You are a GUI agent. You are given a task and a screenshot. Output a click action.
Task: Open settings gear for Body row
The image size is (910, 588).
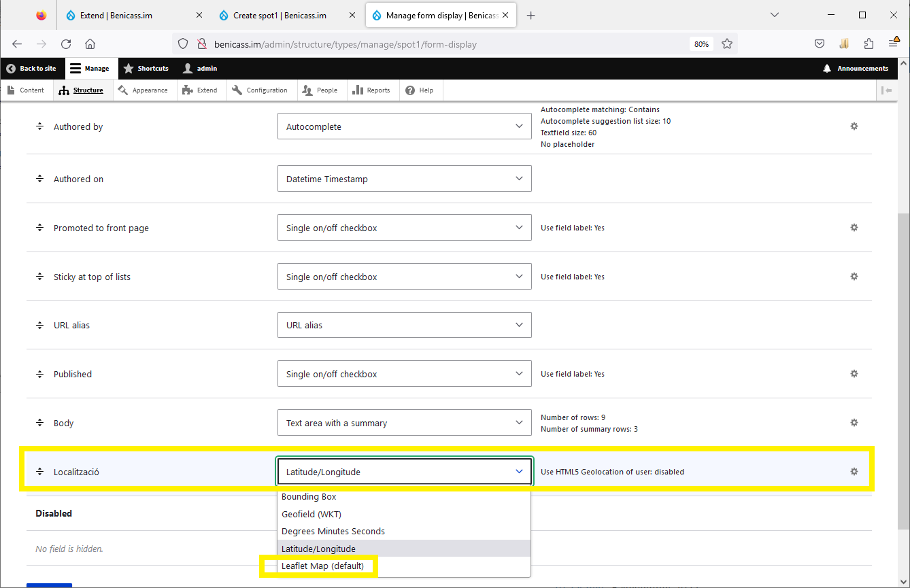pos(854,423)
